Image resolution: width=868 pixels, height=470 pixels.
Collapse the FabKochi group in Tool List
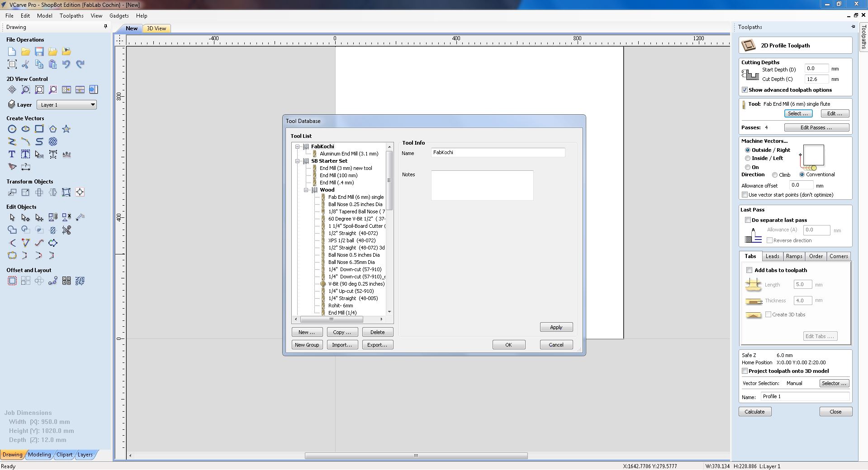tap(298, 146)
